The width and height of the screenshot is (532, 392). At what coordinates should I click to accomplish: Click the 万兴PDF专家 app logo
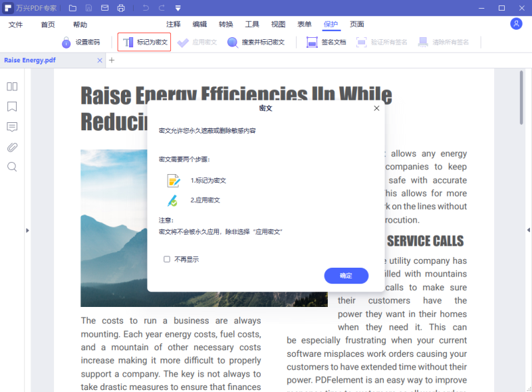pos(8,8)
